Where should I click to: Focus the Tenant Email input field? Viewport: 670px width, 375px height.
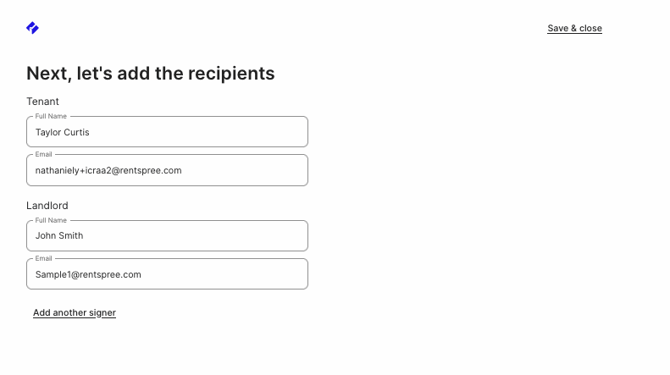coord(167,170)
